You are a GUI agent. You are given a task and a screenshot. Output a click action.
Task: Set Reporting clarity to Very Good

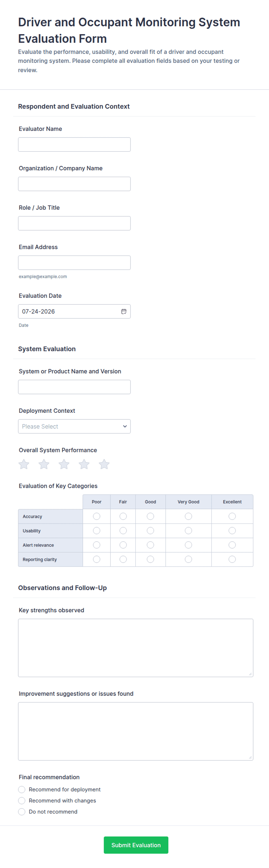pos(188,559)
